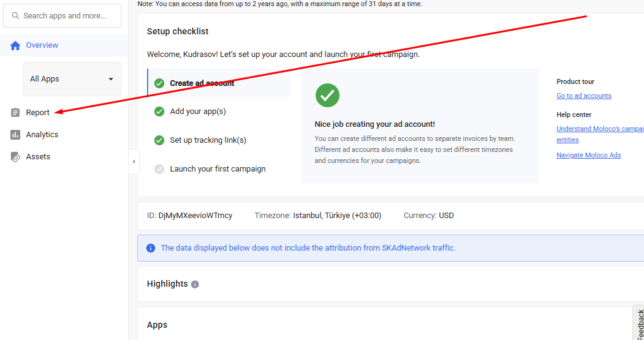Image resolution: width=644 pixels, height=340 pixels.
Task: Open the Report menu item
Action: (37, 113)
